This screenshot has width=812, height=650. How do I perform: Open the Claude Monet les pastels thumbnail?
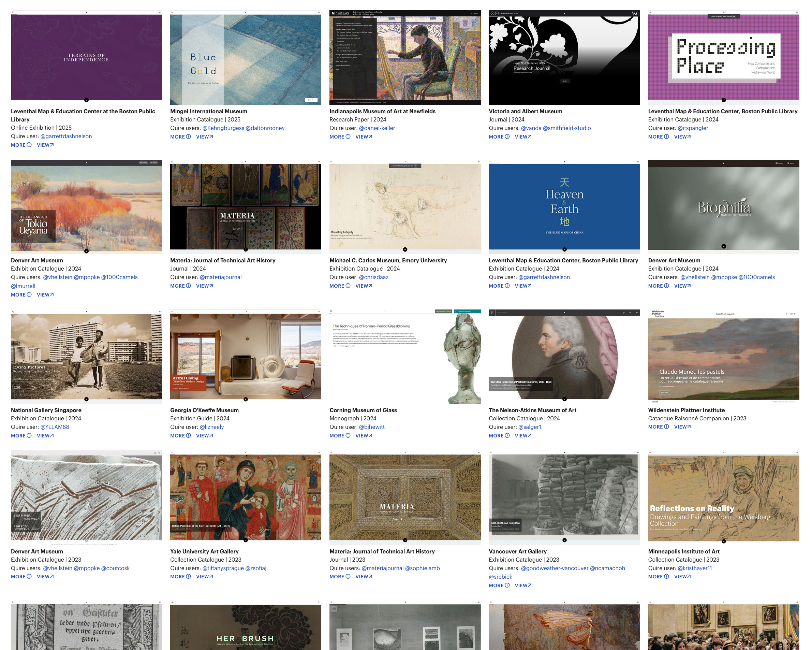point(723,356)
